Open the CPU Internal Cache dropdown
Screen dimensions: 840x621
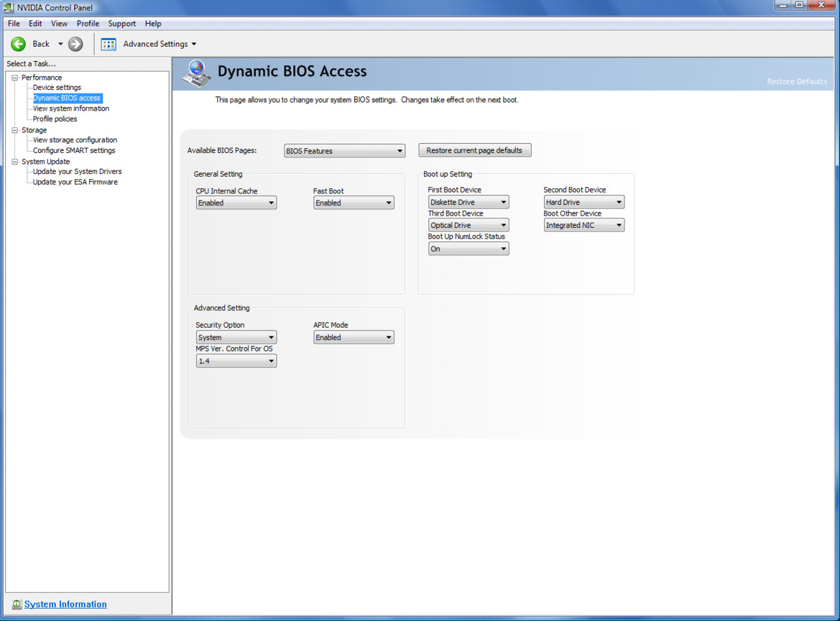click(236, 203)
